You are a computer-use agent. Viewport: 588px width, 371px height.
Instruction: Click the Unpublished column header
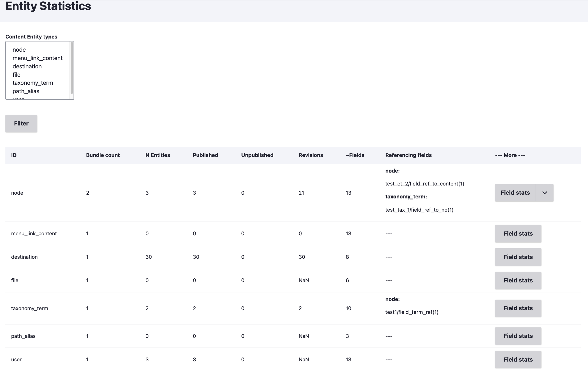(257, 155)
